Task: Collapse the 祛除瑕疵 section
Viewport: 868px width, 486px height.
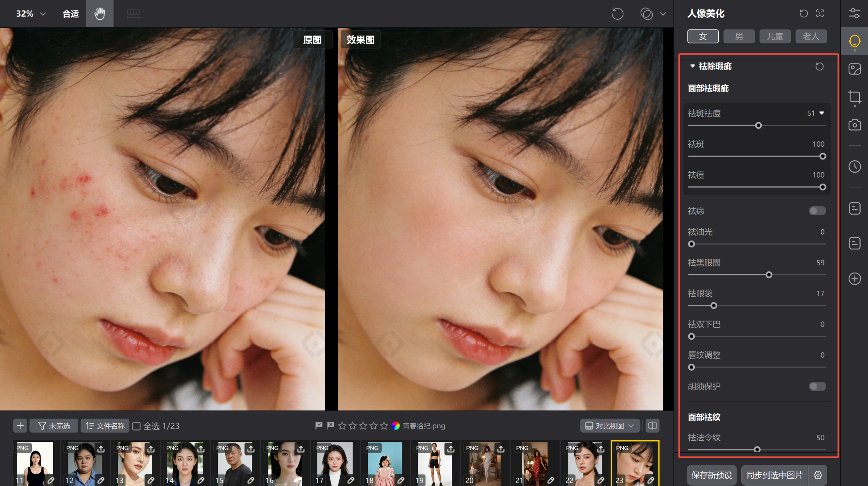Action: pyautogui.click(x=692, y=66)
